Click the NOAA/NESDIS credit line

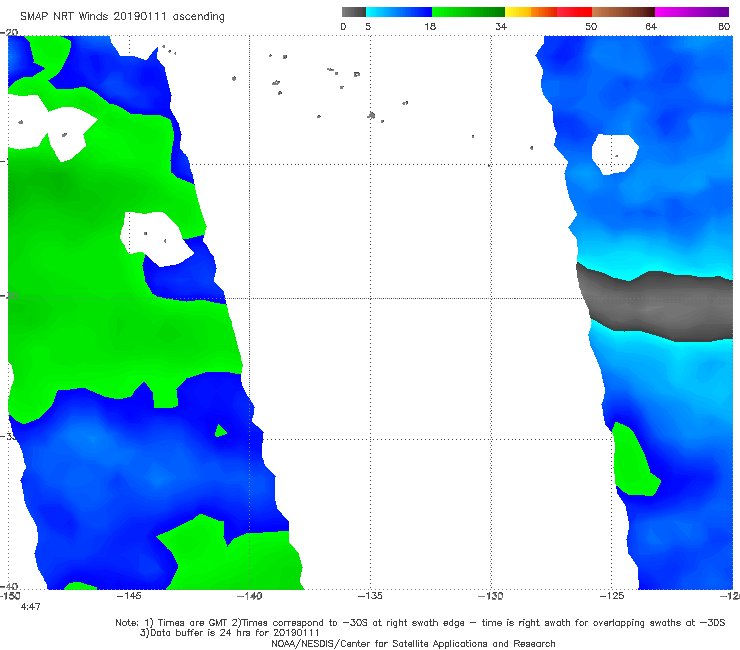413,643
